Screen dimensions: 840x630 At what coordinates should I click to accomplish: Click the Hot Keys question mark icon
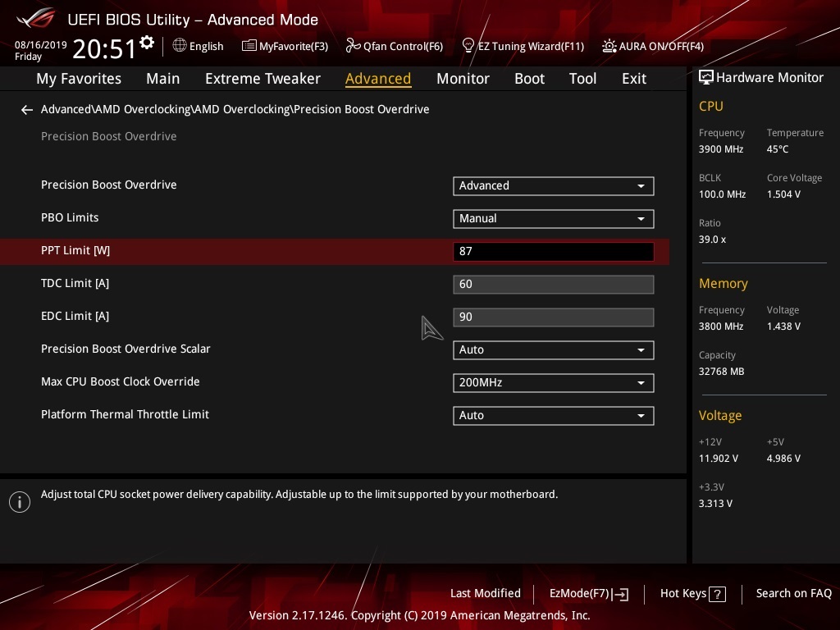[717, 594]
